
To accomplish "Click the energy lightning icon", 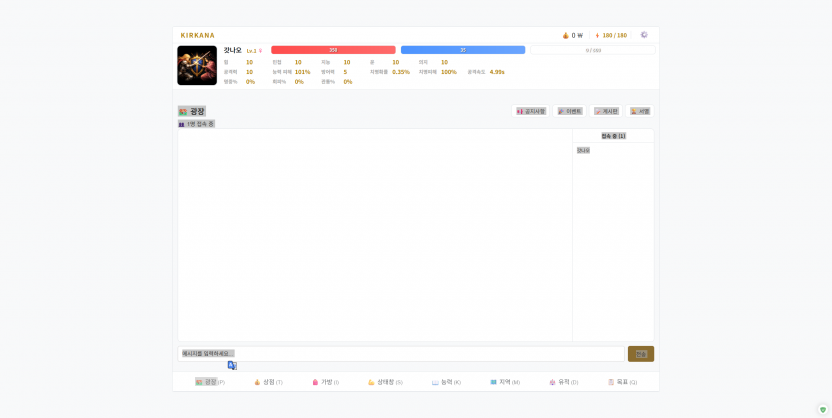I will pyautogui.click(x=597, y=36).
